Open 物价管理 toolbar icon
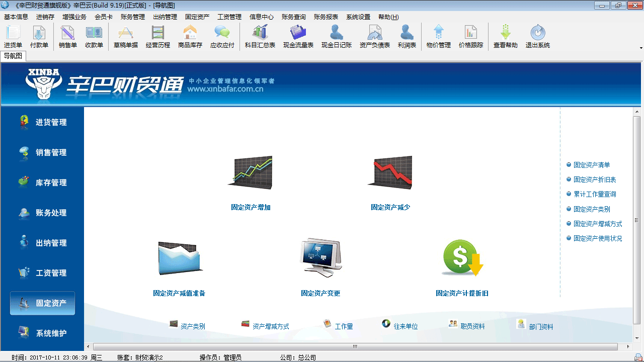This screenshot has height=362, width=644. (439, 37)
